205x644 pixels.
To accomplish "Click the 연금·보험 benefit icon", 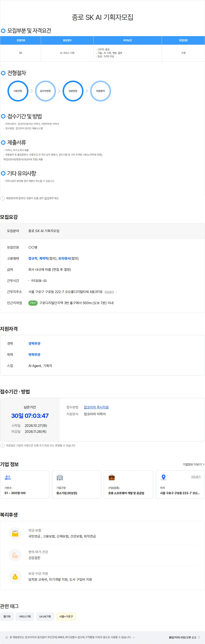I will click(x=15, y=533).
